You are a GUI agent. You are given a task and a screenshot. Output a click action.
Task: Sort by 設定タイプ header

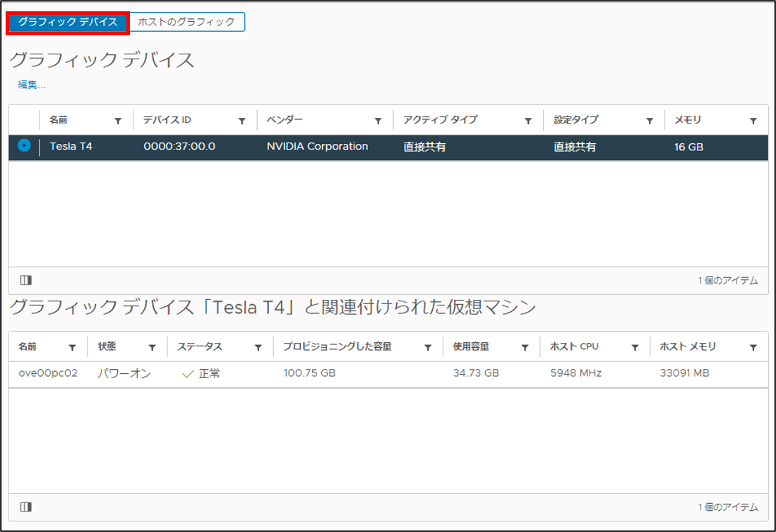coord(576,120)
